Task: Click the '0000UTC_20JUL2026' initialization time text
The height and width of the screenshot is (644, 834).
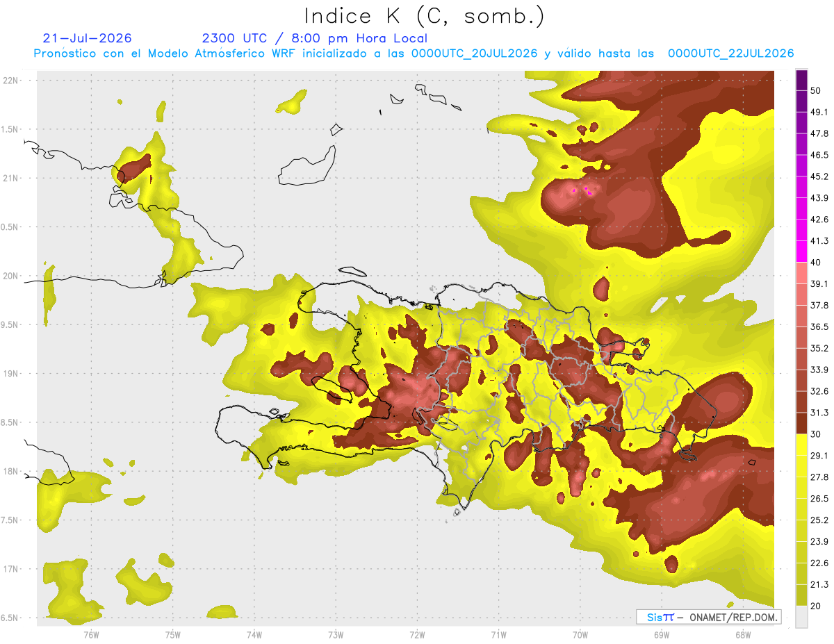Action: click(475, 53)
